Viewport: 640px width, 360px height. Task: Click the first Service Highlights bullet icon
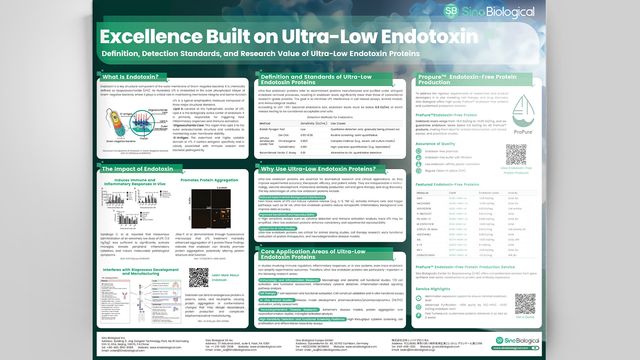point(418,298)
